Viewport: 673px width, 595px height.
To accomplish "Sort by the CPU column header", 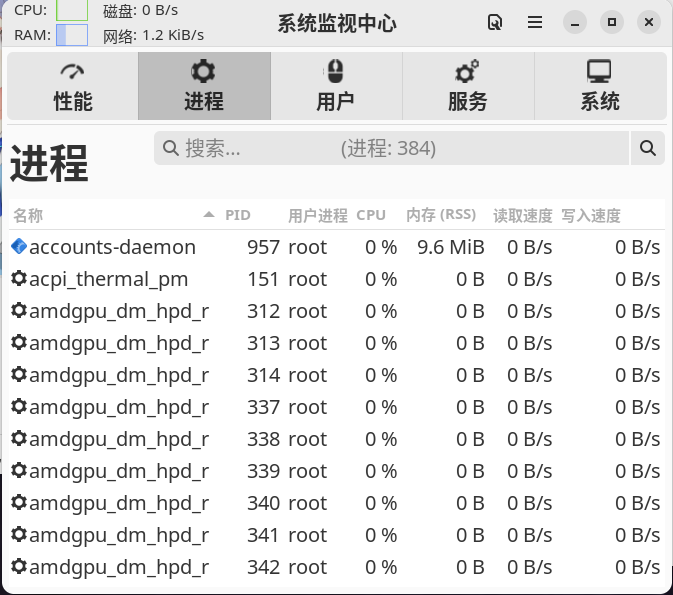I will pyautogui.click(x=370, y=215).
